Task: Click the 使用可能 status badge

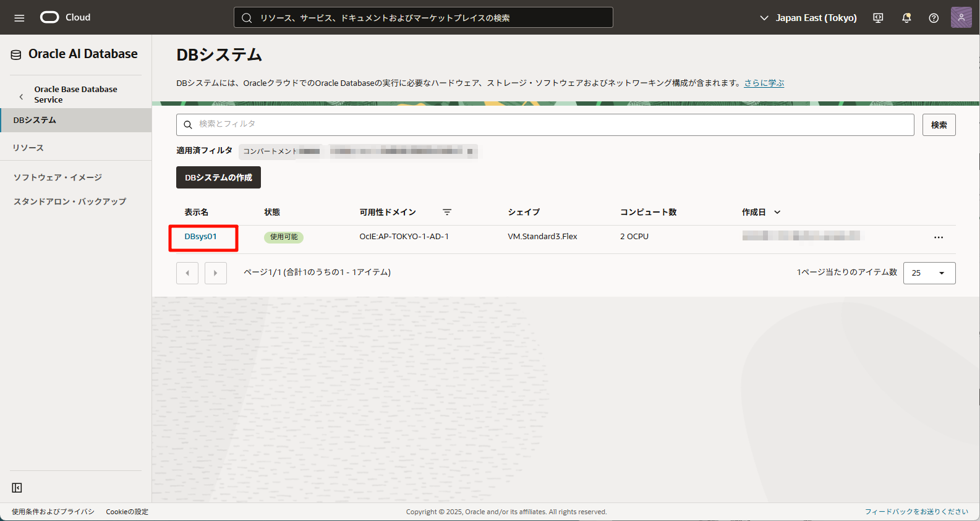Action: [x=284, y=237]
